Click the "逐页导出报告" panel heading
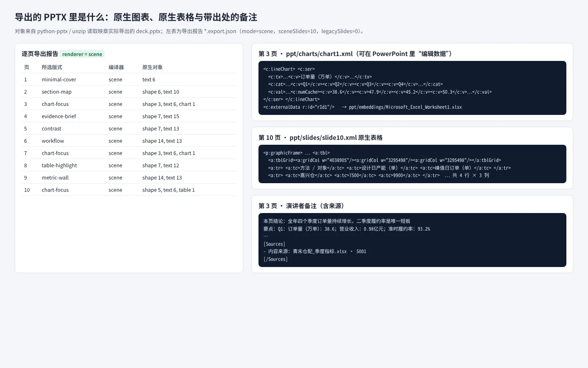This screenshot has height=368, width=588. click(40, 54)
